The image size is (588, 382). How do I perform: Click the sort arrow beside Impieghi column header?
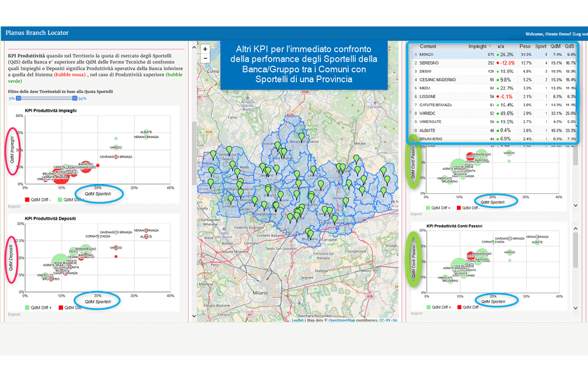(490, 46)
